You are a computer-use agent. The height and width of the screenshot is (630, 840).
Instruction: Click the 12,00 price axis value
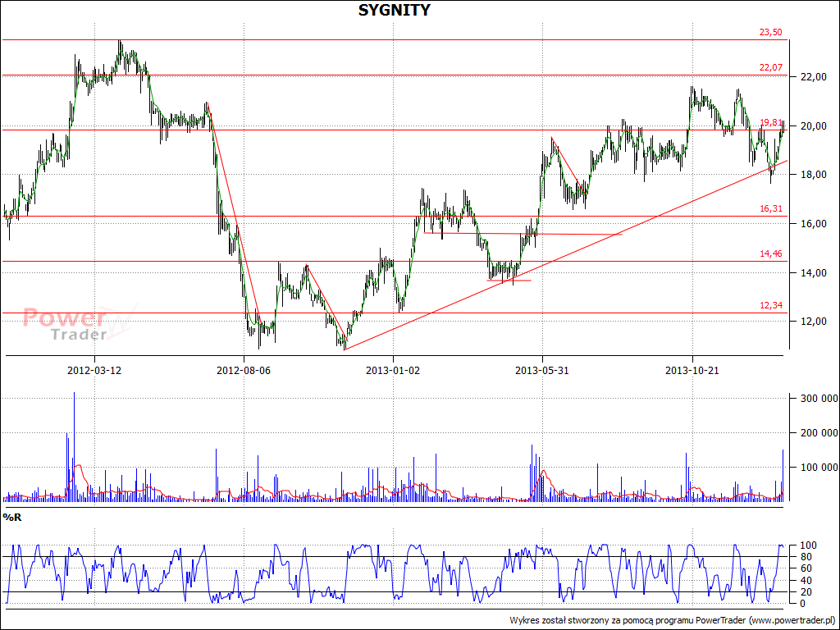point(814,322)
